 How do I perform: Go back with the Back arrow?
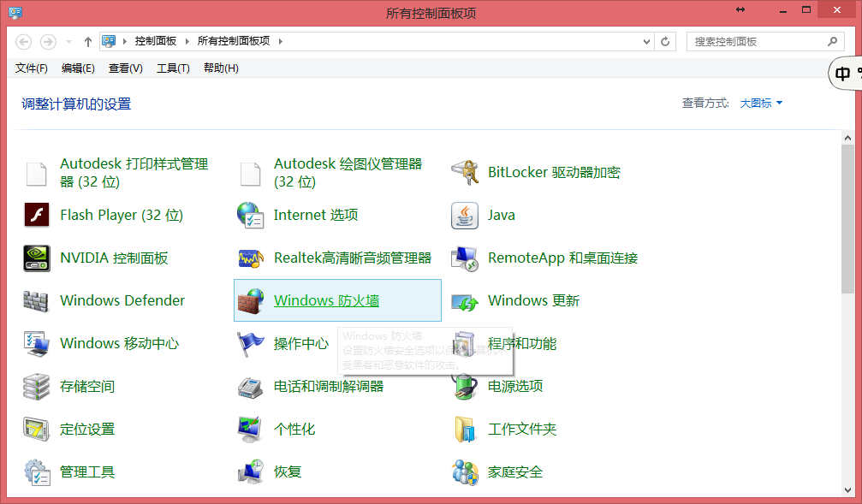click(23, 42)
